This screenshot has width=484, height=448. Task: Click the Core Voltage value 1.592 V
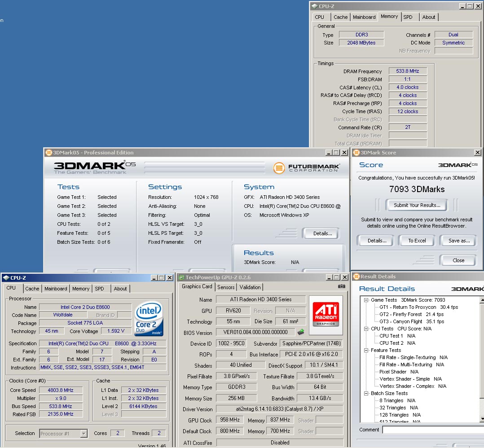tap(116, 331)
